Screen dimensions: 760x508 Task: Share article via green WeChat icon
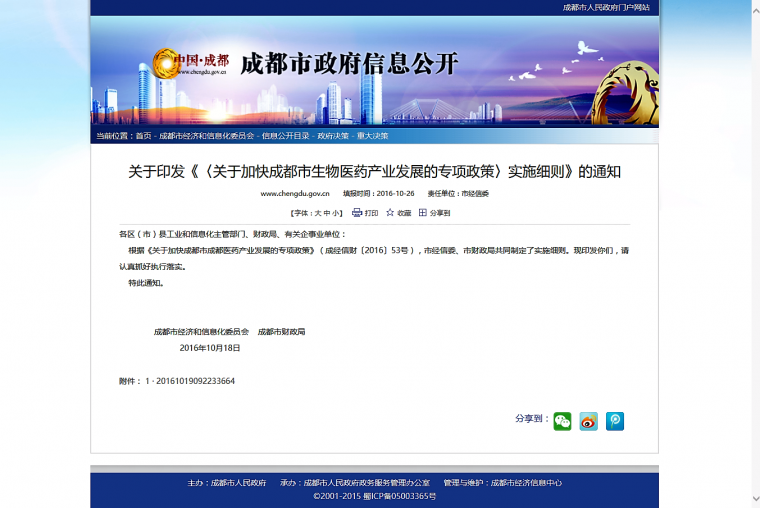click(563, 421)
